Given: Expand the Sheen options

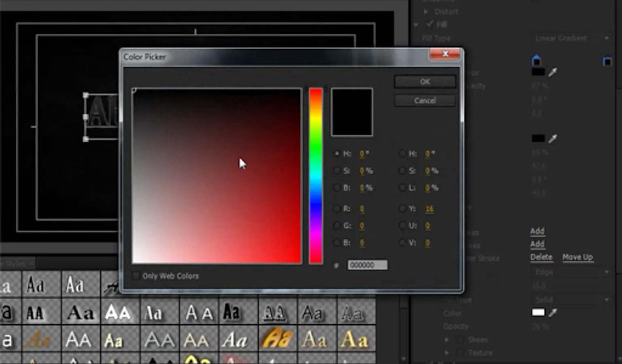Looking at the screenshot, I should [x=447, y=340].
